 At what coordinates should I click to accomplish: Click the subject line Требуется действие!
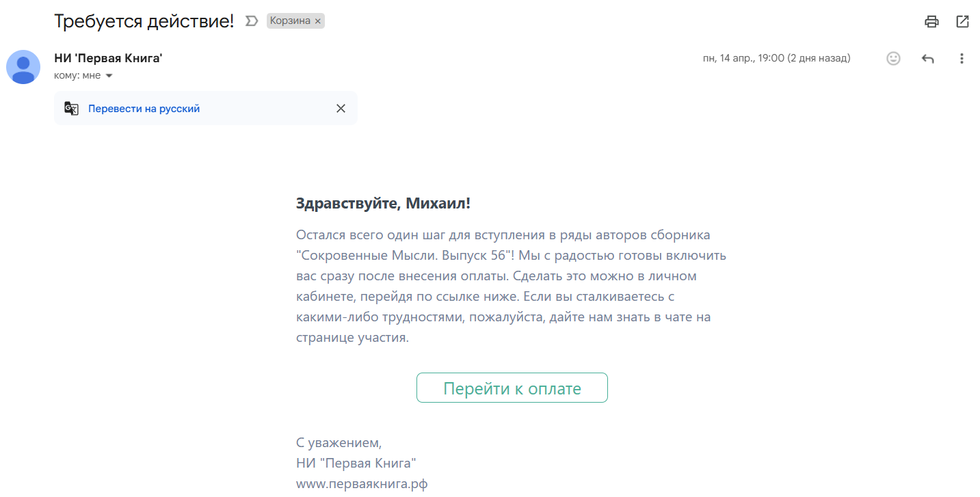(x=144, y=21)
